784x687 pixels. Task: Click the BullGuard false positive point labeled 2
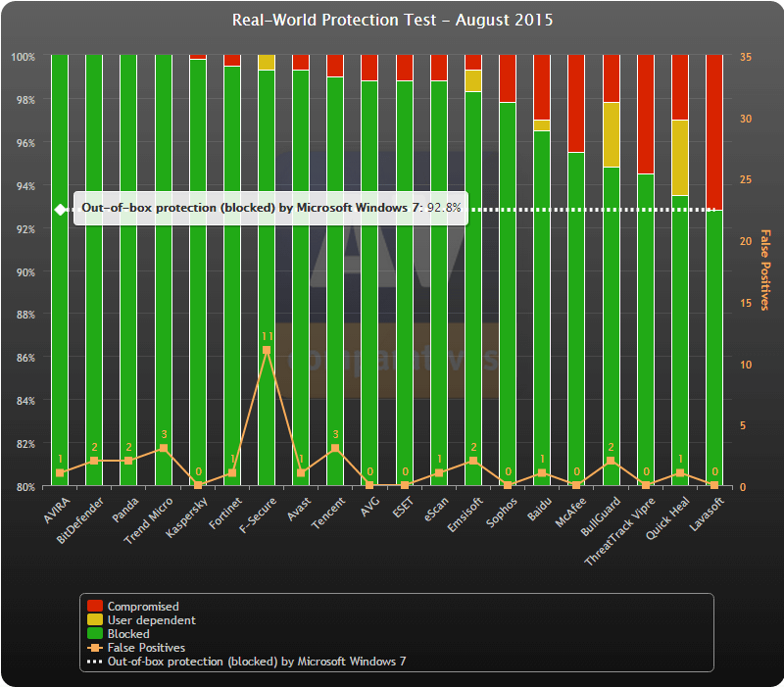pyautogui.click(x=611, y=461)
